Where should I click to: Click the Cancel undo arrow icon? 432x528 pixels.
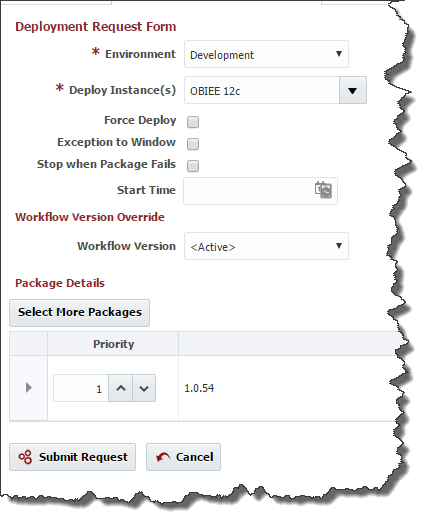pyautogui.click(x=163, y=457)
